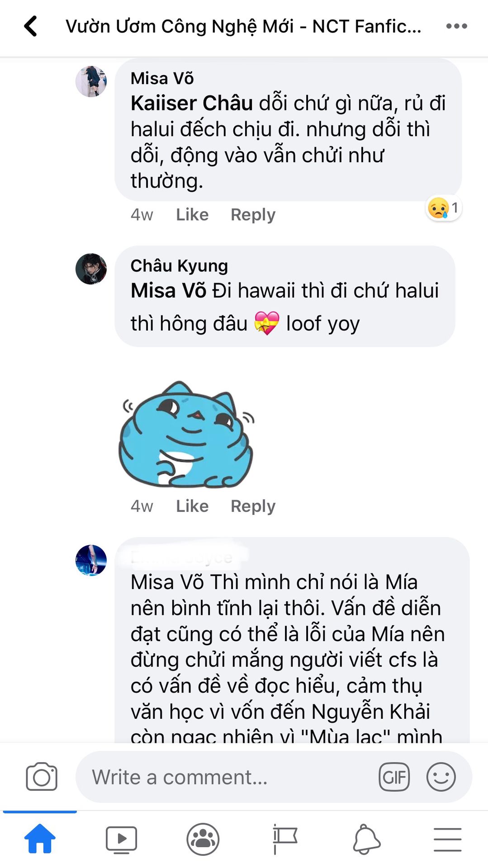Reply to Misa Võ's comment
Viewport: 488px width, 868px height.
tap(253, 215)
